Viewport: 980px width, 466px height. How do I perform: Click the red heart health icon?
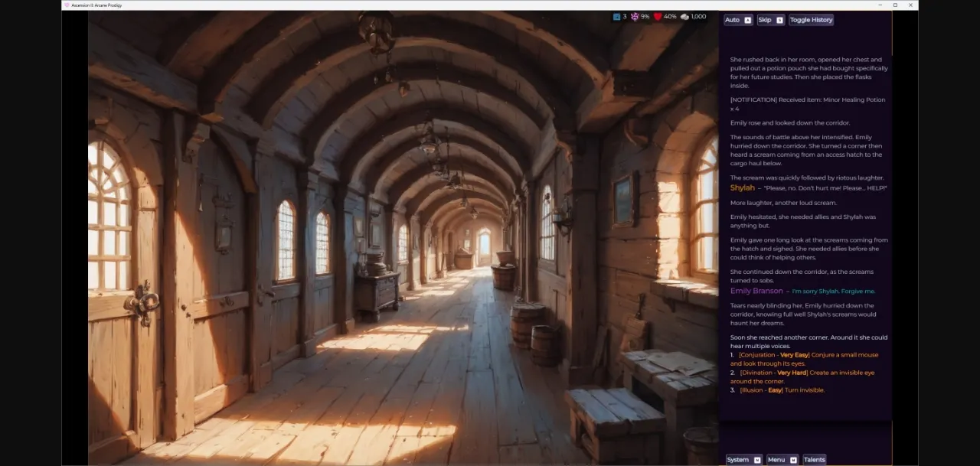pyautogui.click(x=658, y=17)
